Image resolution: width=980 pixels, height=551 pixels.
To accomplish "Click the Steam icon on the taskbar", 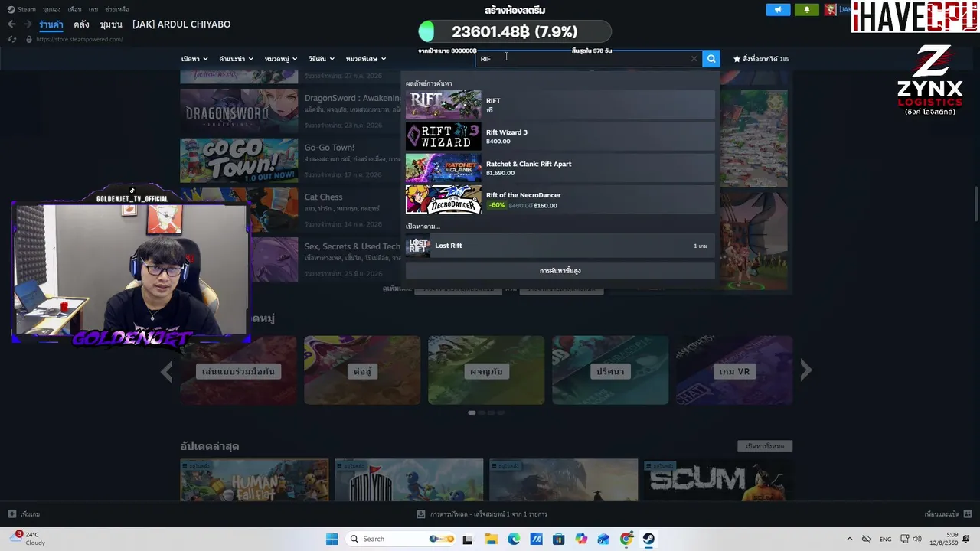I will [x=649, y=539].
